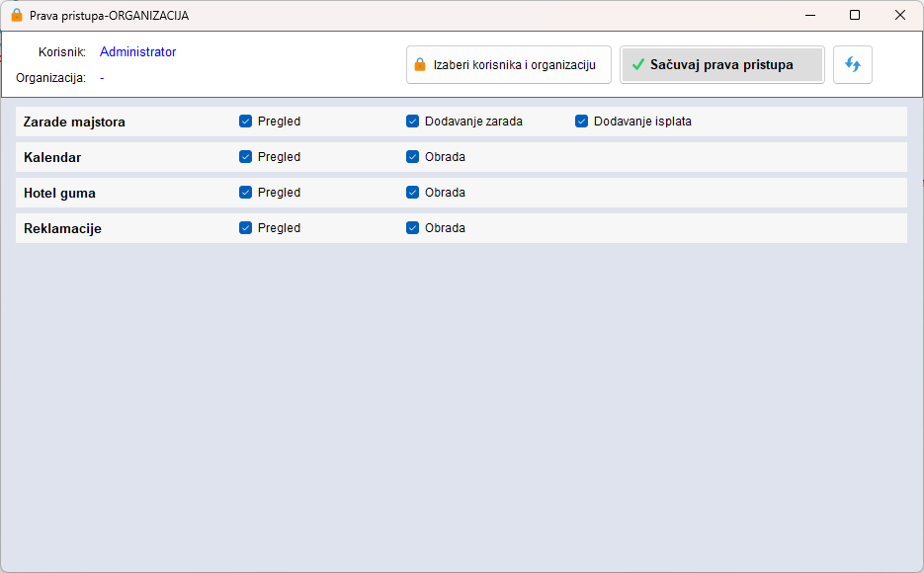The width and height of the screenshot is (924, 573).
Task: Uncheck Pregled in the Hotel guma row
Action: coord(246,193)
